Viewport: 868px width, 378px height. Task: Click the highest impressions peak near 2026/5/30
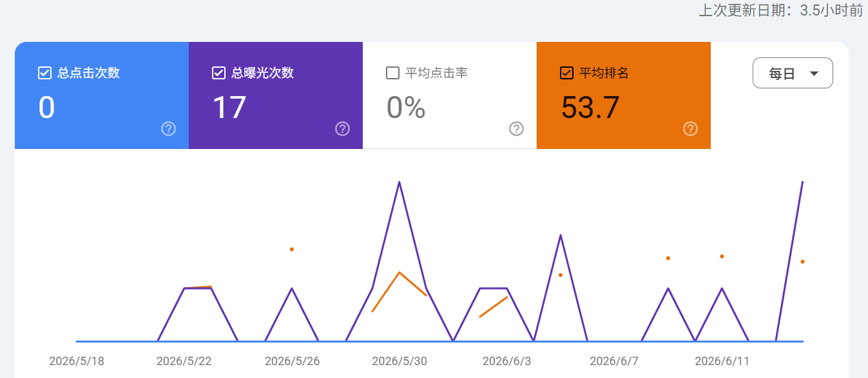400,182
